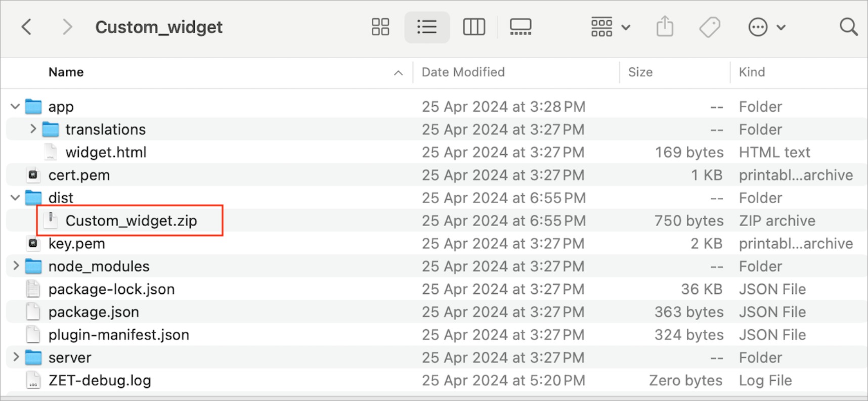Click the forward navigation arrow
Screen dimensions: 868x401
(67, 27)
